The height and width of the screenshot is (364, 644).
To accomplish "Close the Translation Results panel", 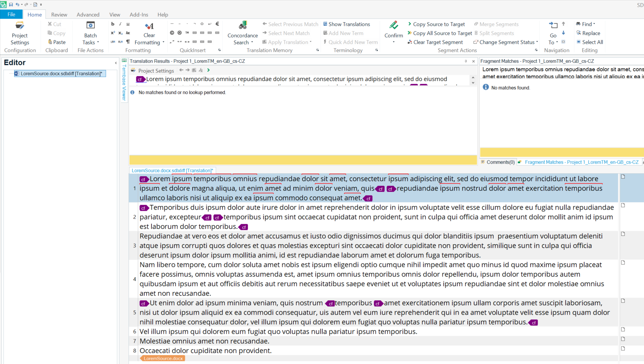I will [x=473, y=61].
